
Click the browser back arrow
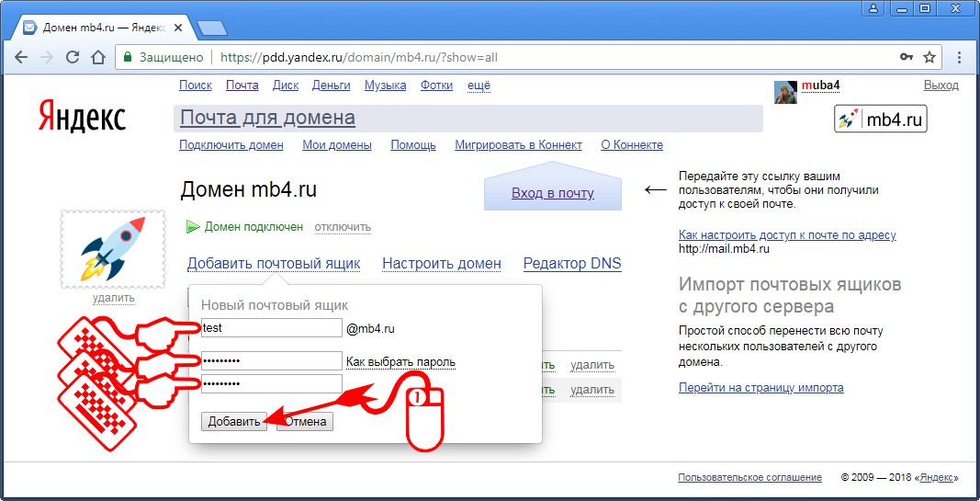(20, 58)
